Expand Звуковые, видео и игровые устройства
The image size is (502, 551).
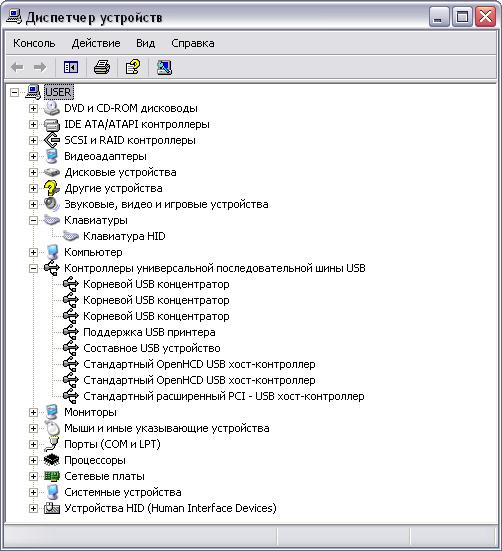point(33,204)
